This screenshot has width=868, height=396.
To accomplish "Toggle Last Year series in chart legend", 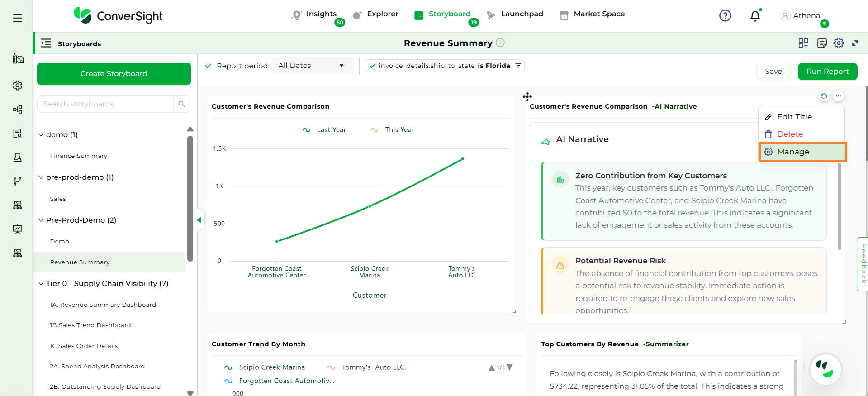I will pyautogui.click(x=324, y=130).
